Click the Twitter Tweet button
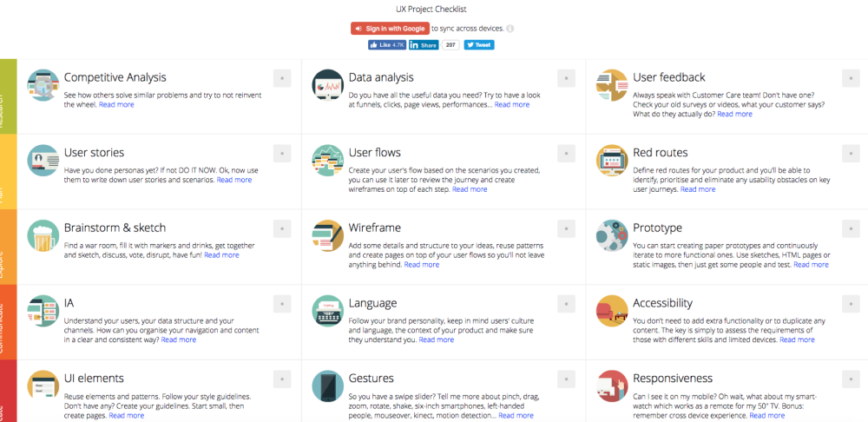The image size is (868, 422). (x=479, y=45)
